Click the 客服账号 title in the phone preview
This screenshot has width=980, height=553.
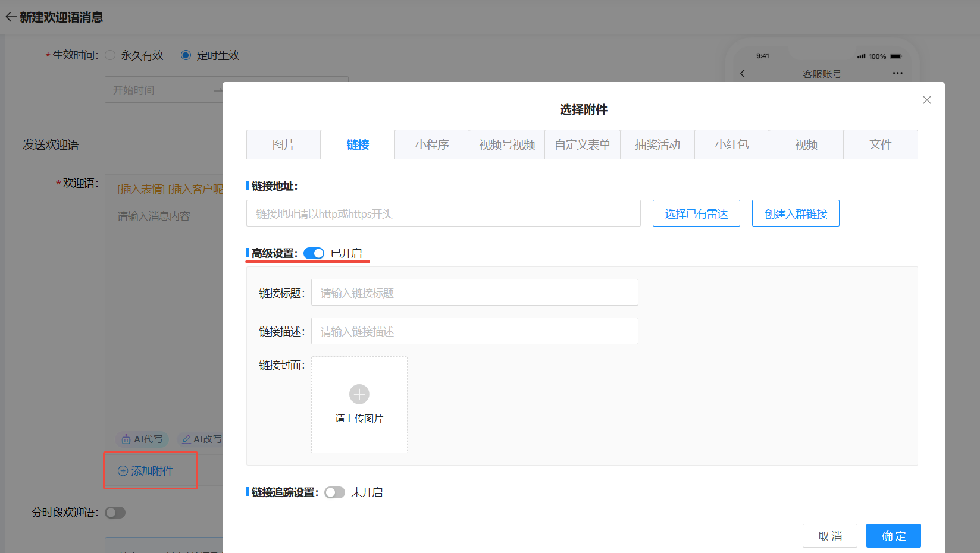822,74
